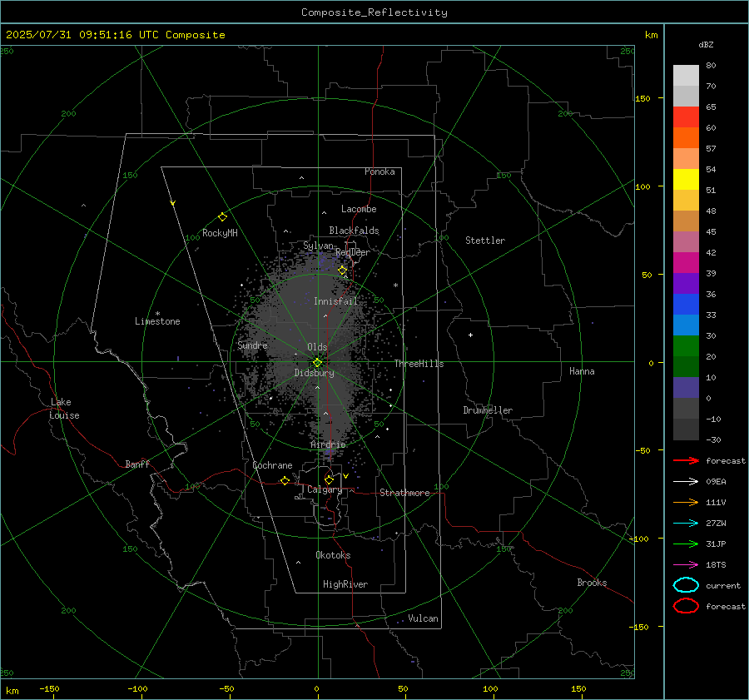This screenshot has width=749, height=700.
Task: Click the 150 value on right axis
Action: pyautogui.click(x=642, y=98)
